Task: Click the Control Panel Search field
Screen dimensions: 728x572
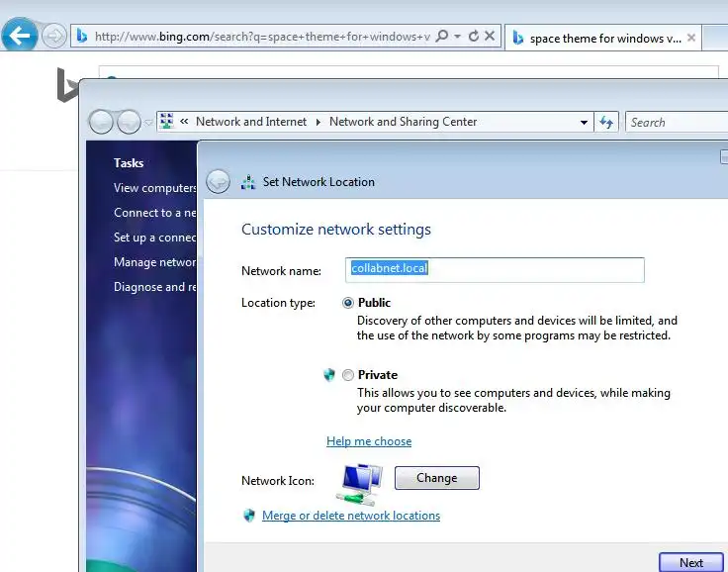Action: coord(677,122)
